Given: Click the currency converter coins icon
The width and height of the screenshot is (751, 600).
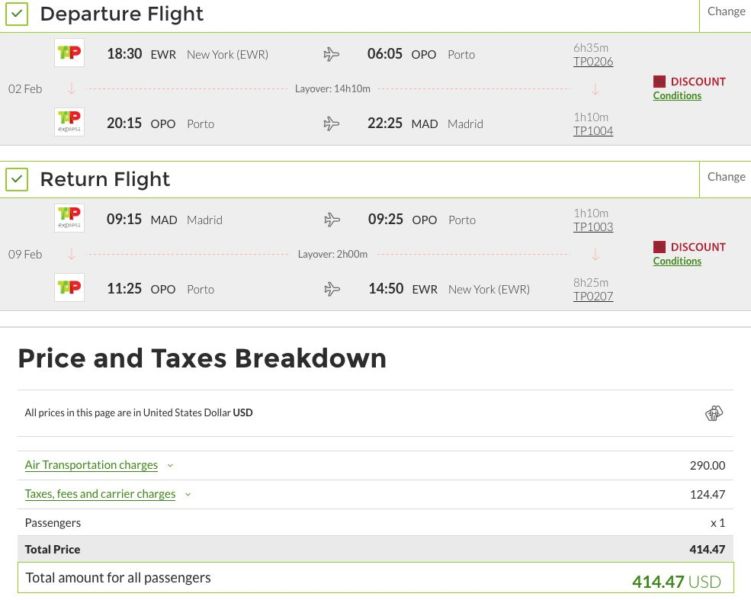Looking at the screenshot, I should tap(713, 413).
